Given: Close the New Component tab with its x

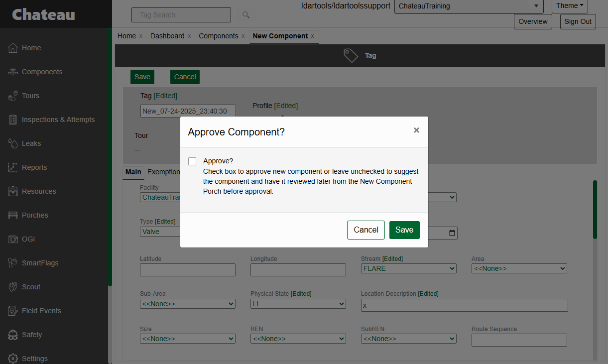Looking at the screenshot, I should pyautogui.click(x=312, y=36).
